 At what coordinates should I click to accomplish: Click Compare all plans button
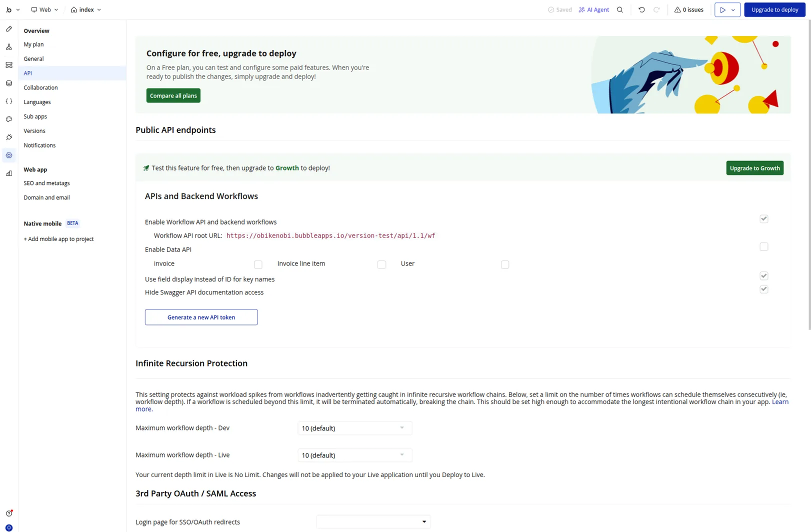[x=173, y=95]
